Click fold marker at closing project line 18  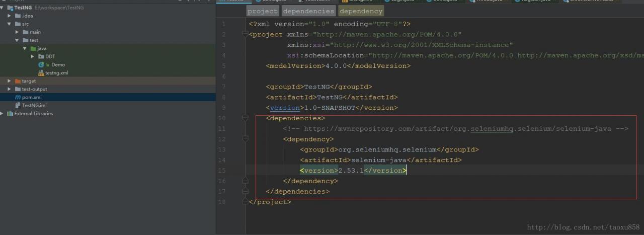tap(246, 202)
